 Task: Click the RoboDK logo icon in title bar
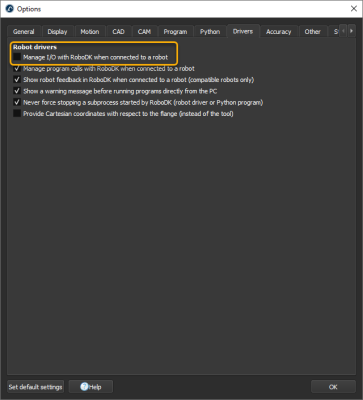[x=10, y=9]
